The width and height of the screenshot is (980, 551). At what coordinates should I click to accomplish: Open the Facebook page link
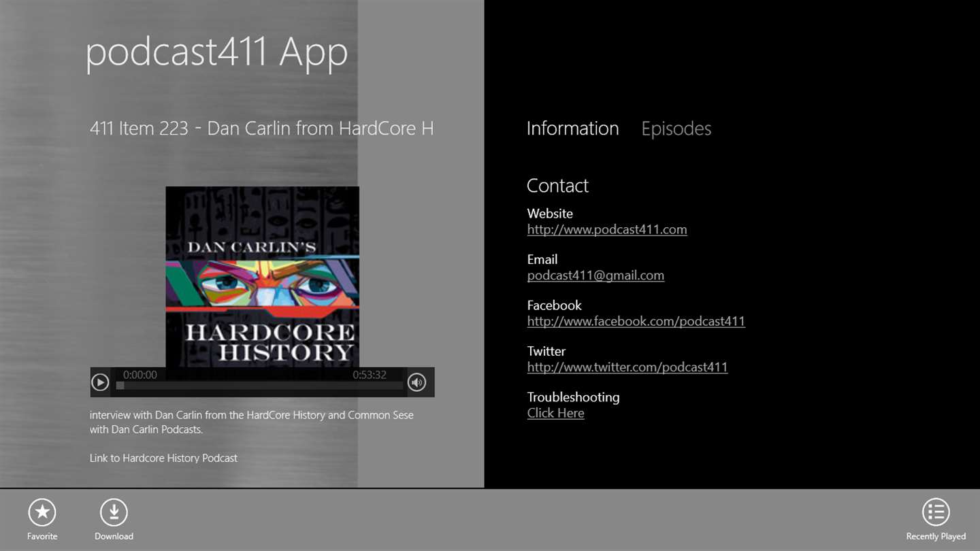[636, 321]
